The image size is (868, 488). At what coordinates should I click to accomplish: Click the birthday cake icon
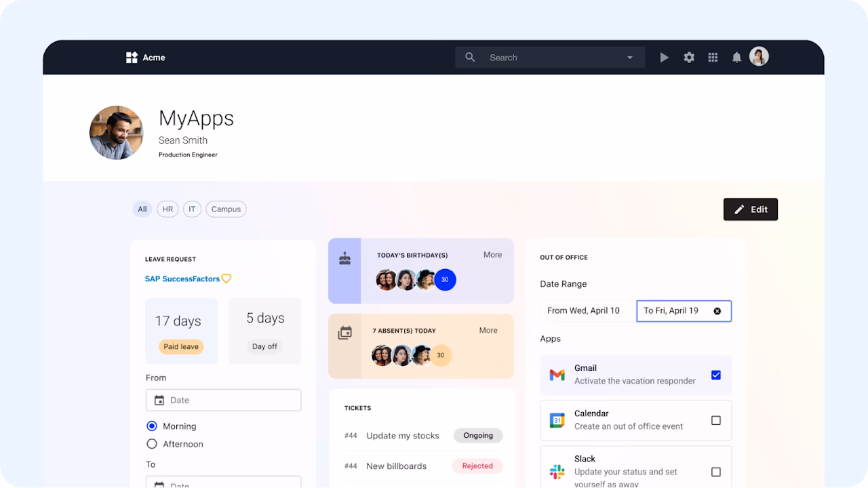click(x=344, y=258)
